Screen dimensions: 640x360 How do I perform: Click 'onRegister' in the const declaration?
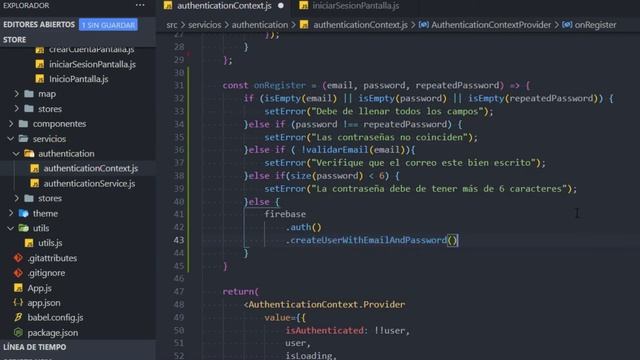pyautogui.click(x=280, y=85)
